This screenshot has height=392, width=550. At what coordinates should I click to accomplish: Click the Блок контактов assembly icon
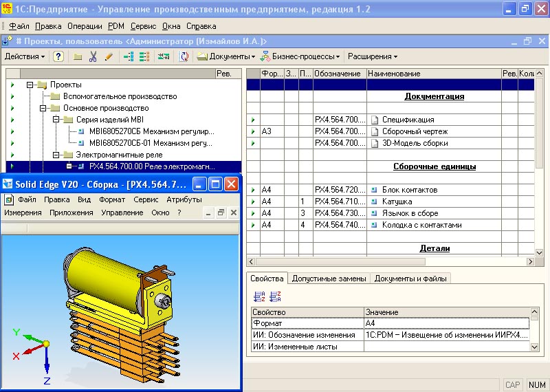point(374,190)
